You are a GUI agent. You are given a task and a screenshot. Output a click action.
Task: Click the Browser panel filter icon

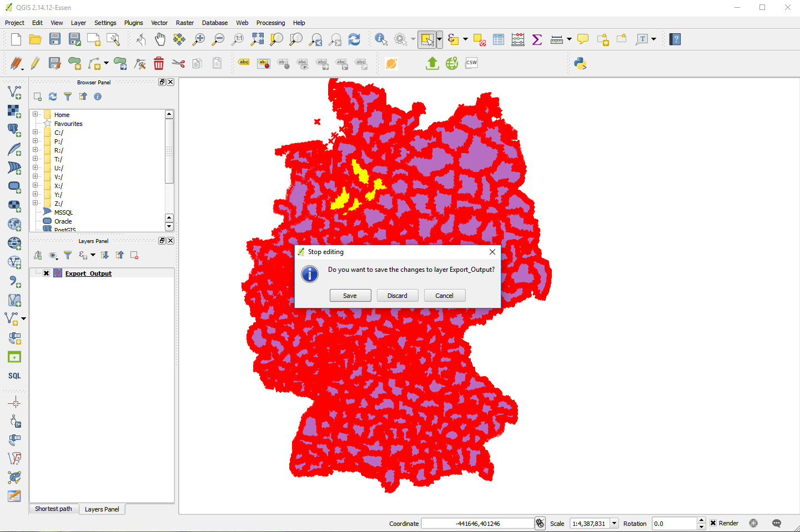click(x=68, y=97)
